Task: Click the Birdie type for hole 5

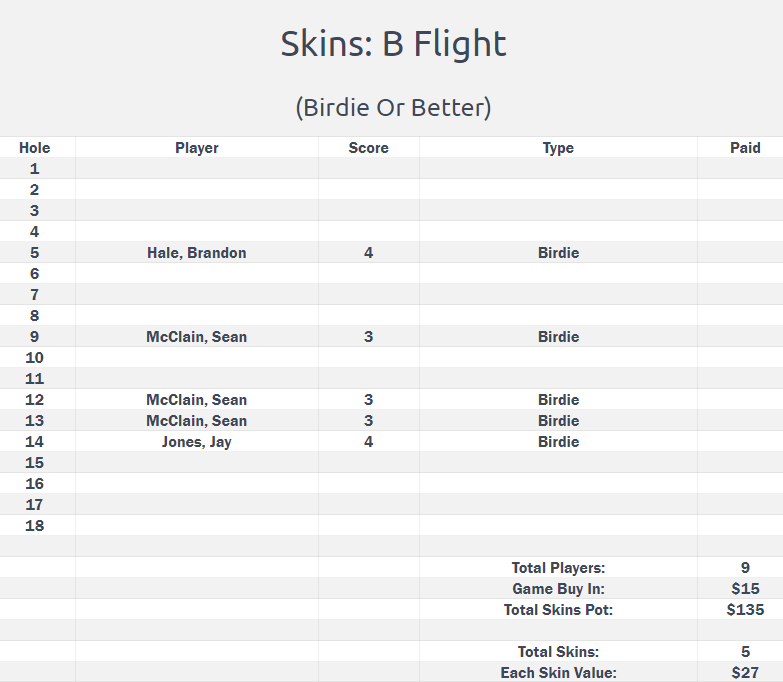Action: click(x=558, y=253)
